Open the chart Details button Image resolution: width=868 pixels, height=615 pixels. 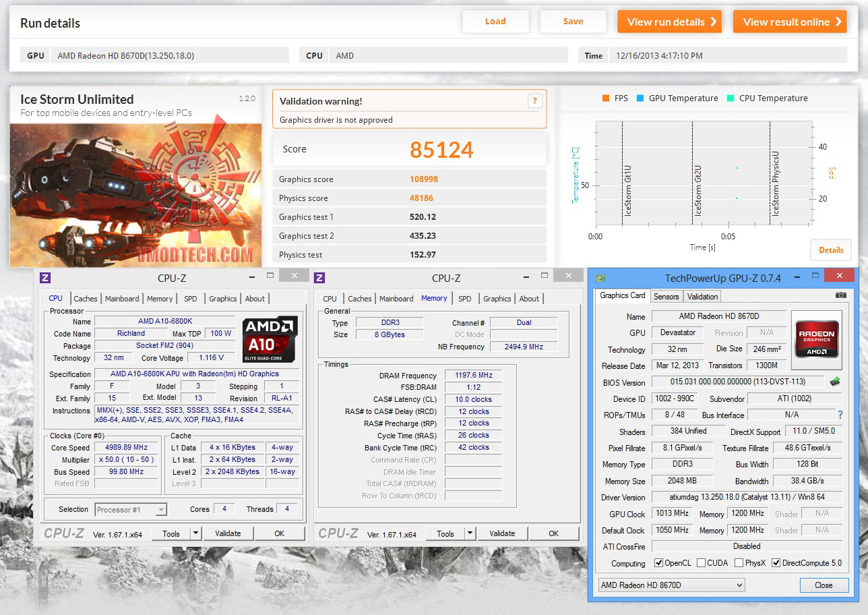[x=831, y=250]
